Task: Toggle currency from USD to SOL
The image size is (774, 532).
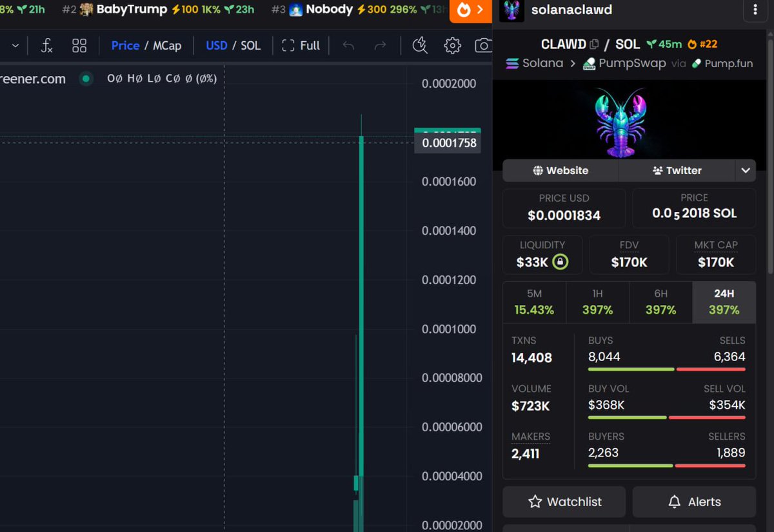Action: 248,45
